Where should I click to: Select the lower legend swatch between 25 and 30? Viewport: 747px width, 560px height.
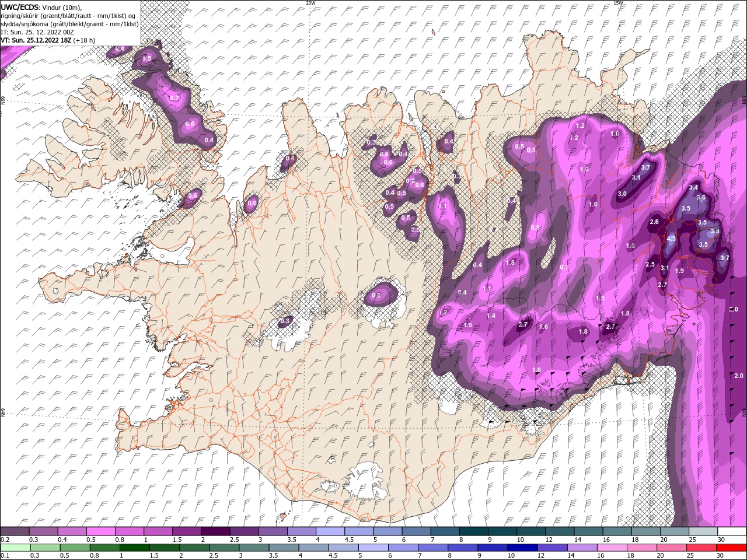click(701, 548)
